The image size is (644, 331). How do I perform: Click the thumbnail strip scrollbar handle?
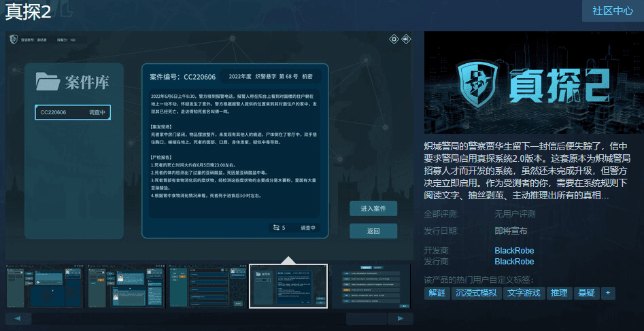[x=367, y=319]
